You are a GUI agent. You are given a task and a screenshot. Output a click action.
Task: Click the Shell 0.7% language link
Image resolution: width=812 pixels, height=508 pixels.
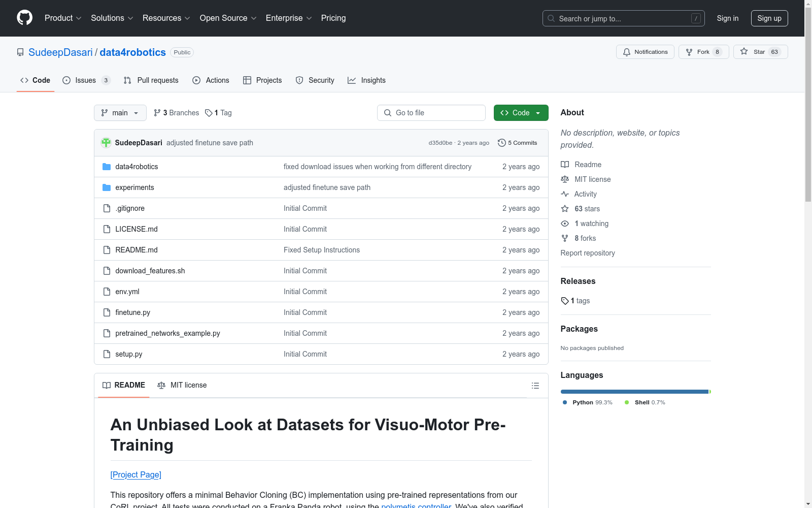tap(645, 402)
